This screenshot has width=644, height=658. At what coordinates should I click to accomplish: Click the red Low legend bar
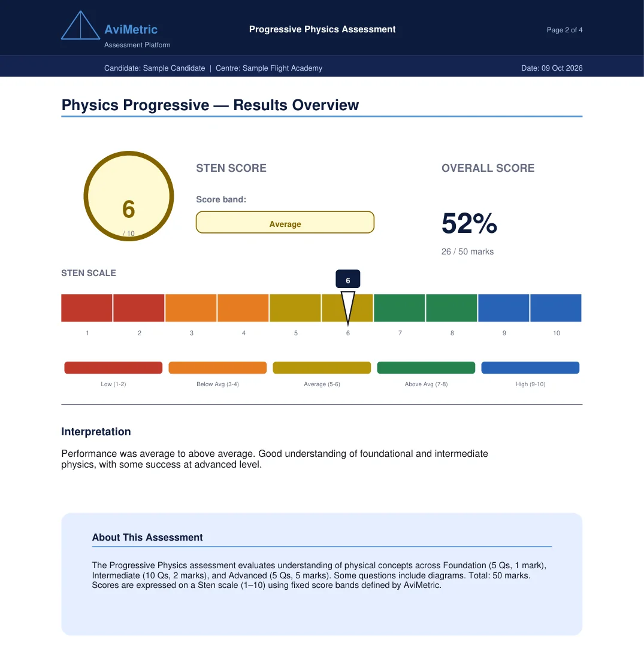coord(113,368)
